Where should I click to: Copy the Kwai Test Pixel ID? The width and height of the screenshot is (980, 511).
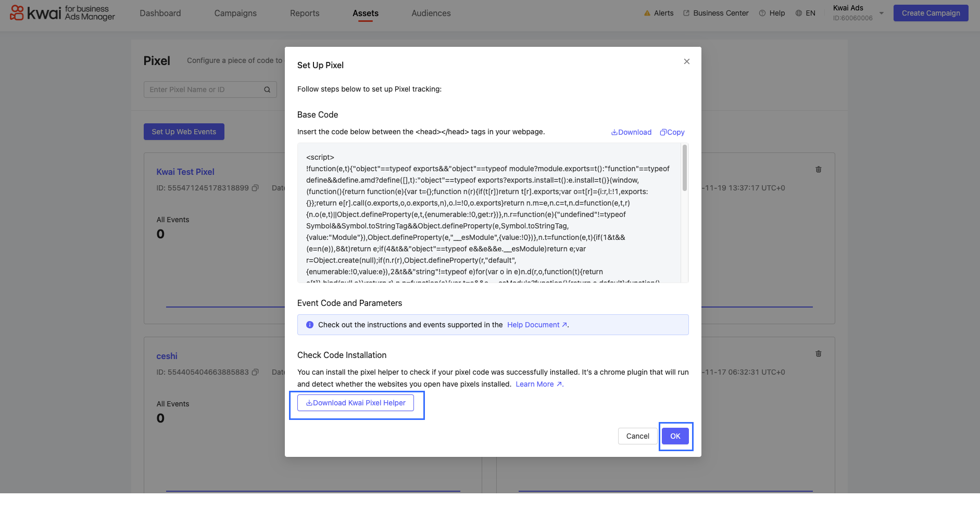[255, 188]
